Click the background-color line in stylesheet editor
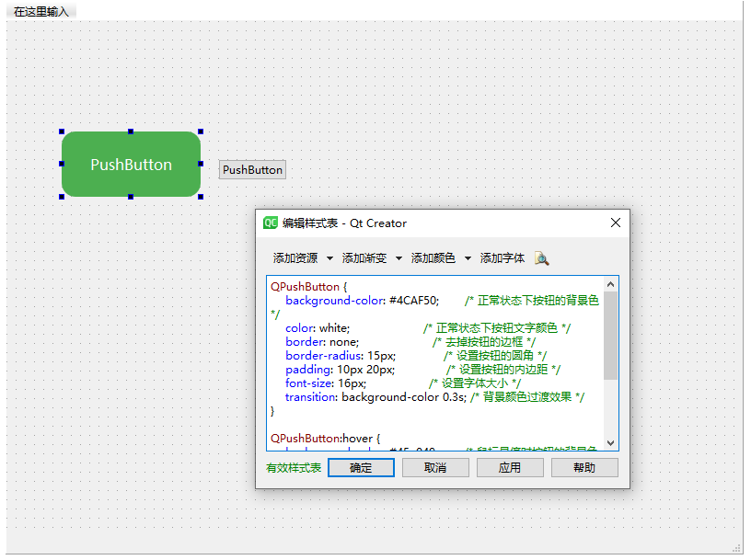 click(434, 301)
